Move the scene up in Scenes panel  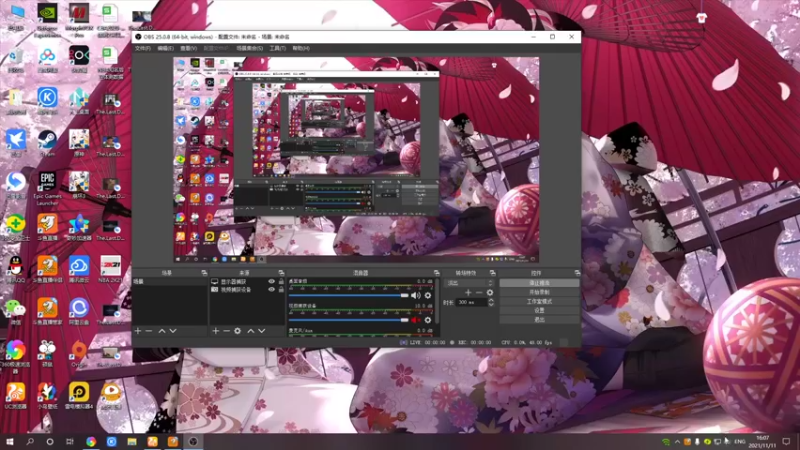point(162,331)
